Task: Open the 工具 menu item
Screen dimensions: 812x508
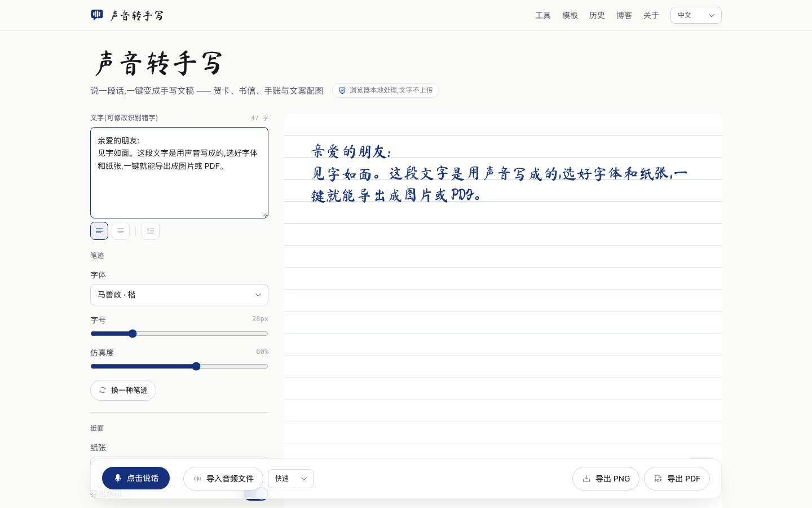Action: click(543, 15)
